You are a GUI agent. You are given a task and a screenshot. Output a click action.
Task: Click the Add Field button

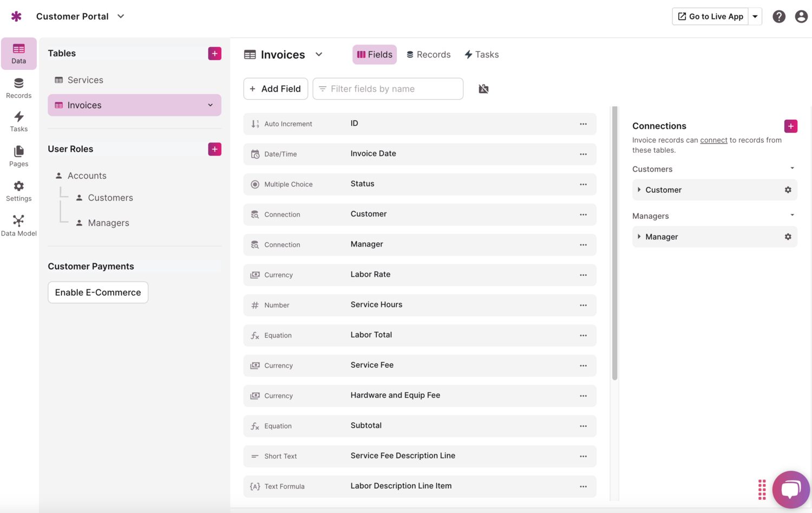point(276,89)
